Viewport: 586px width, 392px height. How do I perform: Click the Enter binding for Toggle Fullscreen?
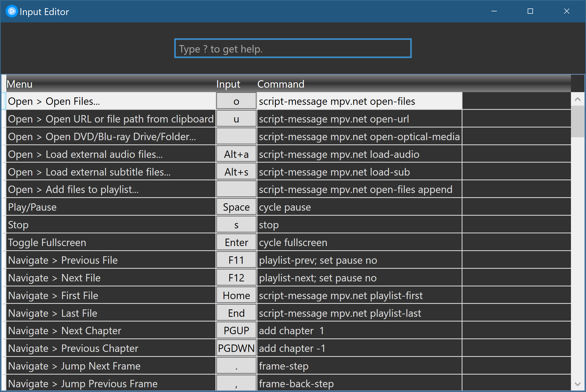(236, 243)
